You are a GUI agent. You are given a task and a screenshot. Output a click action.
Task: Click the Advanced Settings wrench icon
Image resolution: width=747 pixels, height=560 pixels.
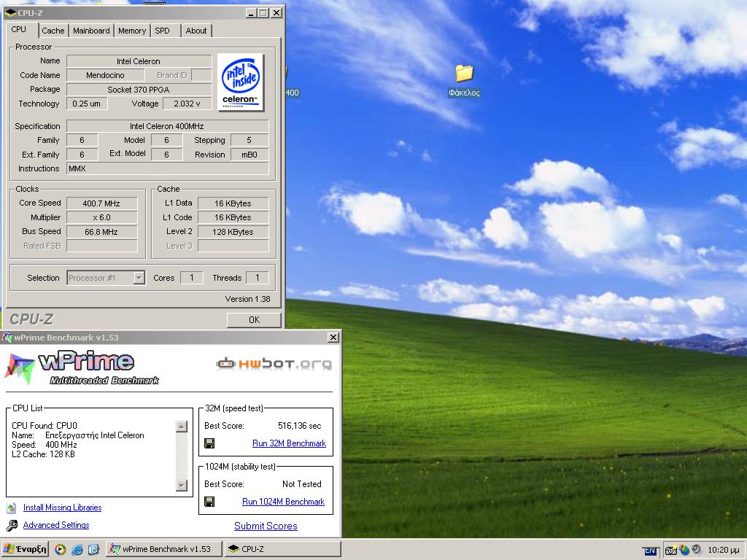[x=12, y=525]
